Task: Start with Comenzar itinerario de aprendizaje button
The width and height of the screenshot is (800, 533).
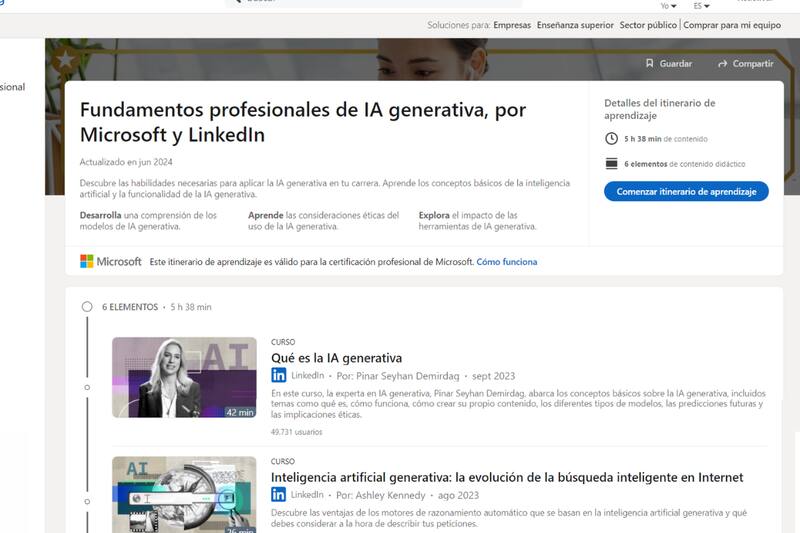Action: coord(686,191)
